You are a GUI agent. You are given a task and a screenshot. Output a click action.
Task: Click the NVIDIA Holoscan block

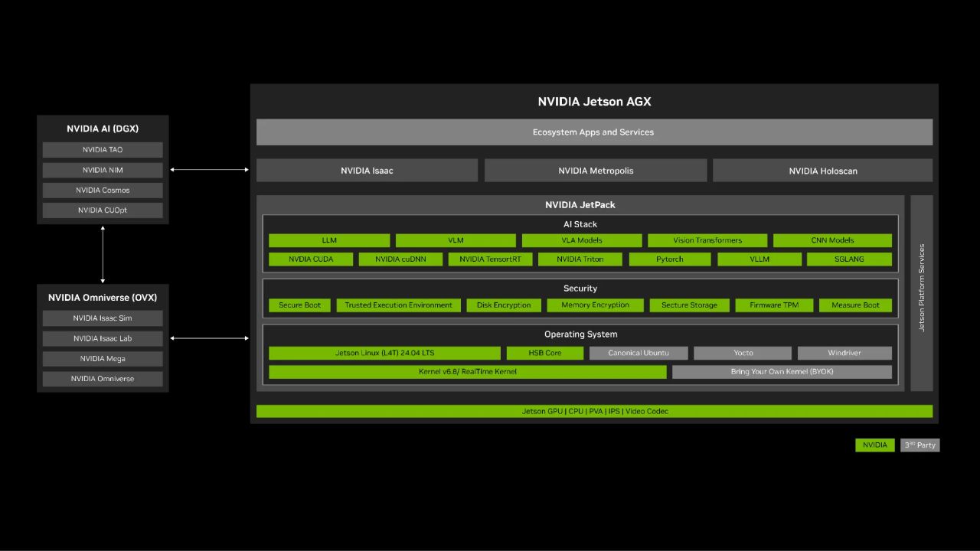822,171
